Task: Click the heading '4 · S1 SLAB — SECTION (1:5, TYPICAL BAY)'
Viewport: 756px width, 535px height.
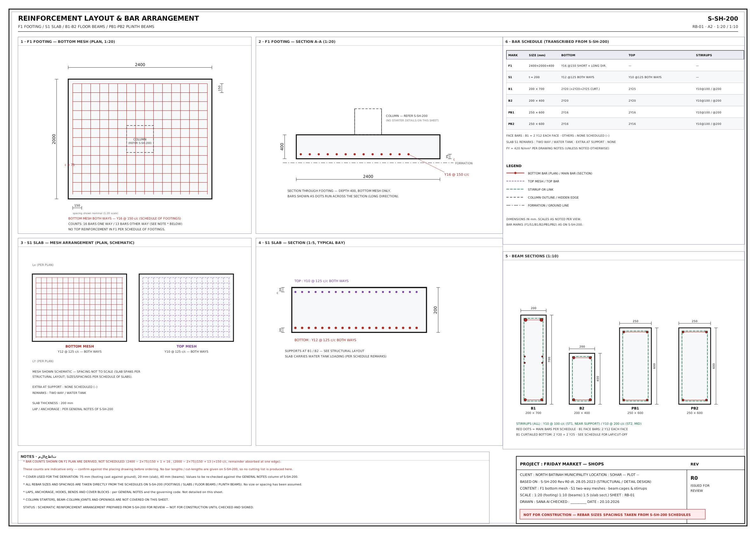Action: pos(302,243)
